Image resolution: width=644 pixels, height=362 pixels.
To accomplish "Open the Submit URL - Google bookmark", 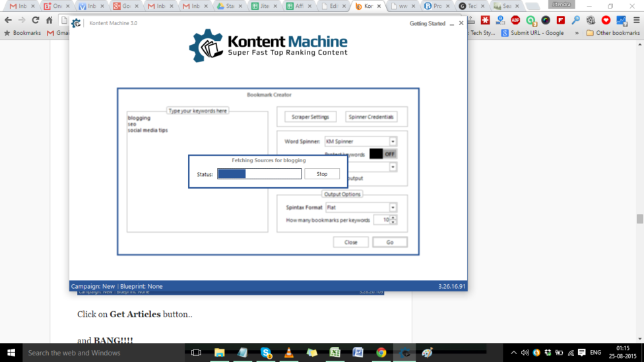I will point(532,33).
